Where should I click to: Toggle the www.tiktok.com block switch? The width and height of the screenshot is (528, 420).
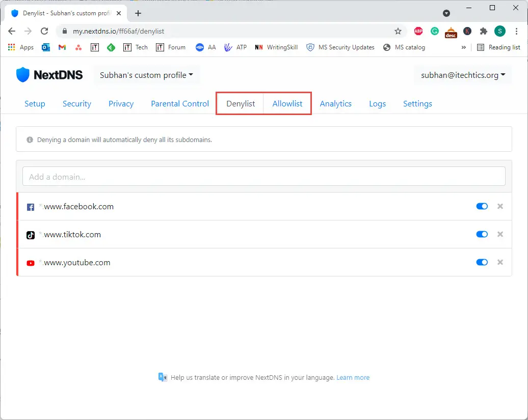pos(482,234)
